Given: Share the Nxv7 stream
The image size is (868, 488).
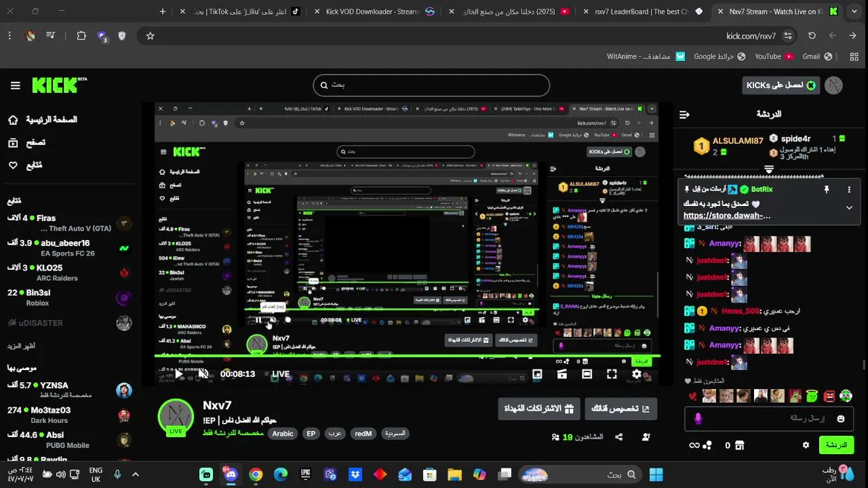Looking at the screenshot, I should tap(618, 437).
